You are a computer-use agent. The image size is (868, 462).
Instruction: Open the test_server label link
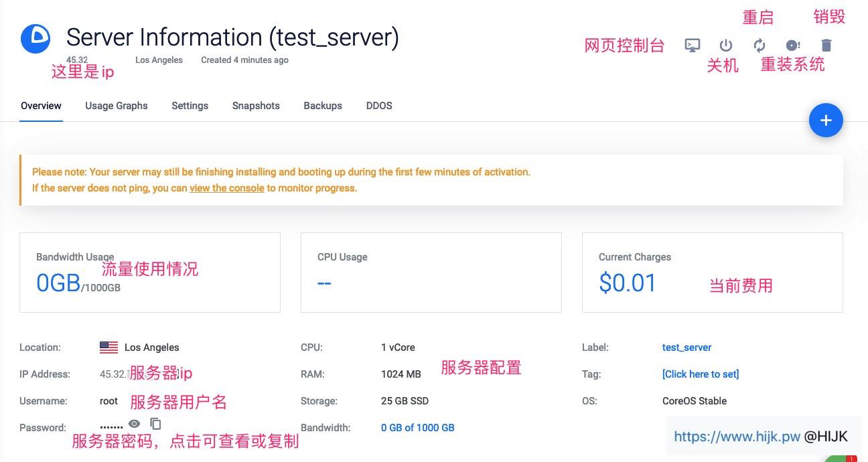pyautogui.click(x=686, y=347)
